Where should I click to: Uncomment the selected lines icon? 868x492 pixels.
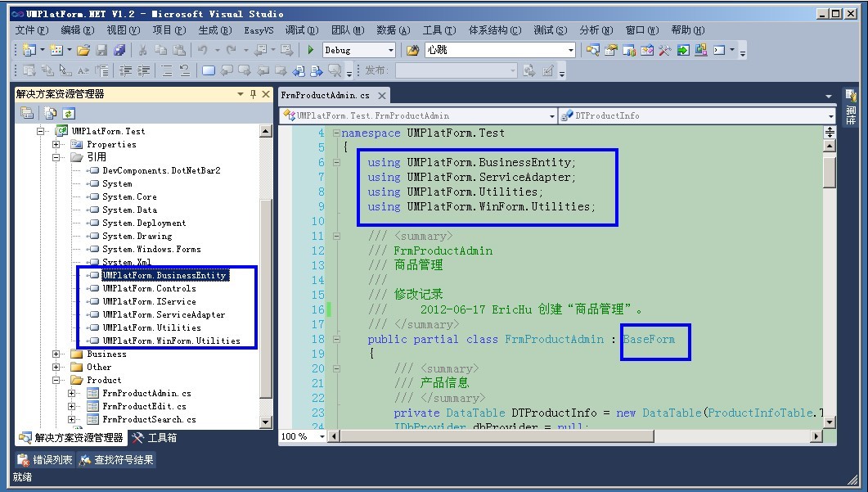point(185,71)
